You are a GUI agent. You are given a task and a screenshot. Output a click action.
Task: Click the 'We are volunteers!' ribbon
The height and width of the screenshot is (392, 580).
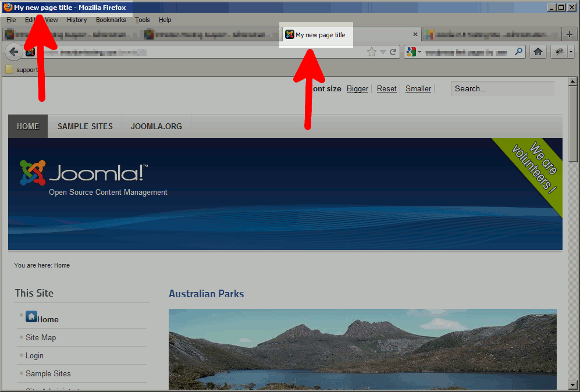click(535, 168)
